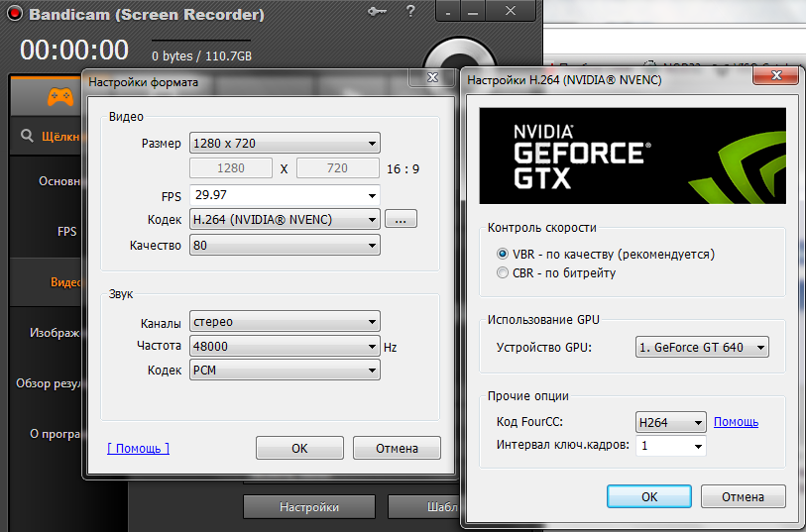
Task: Open the FourCC code H264 dropdown
Action: pyautogui.click(x=671, y=422)
